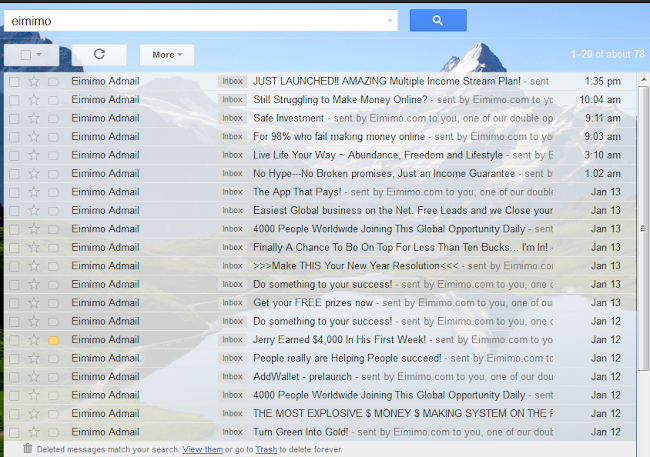Click Inbox label on 'Safe Investment' email
Viewport: 650px width, 457px height.
tap(232, 118)
